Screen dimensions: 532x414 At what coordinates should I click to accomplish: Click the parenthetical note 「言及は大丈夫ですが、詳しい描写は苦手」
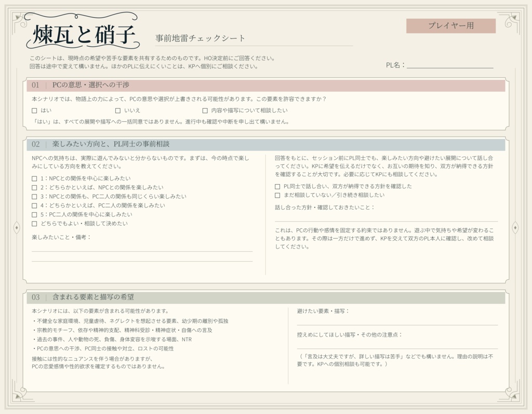click(x=395, y=360)
